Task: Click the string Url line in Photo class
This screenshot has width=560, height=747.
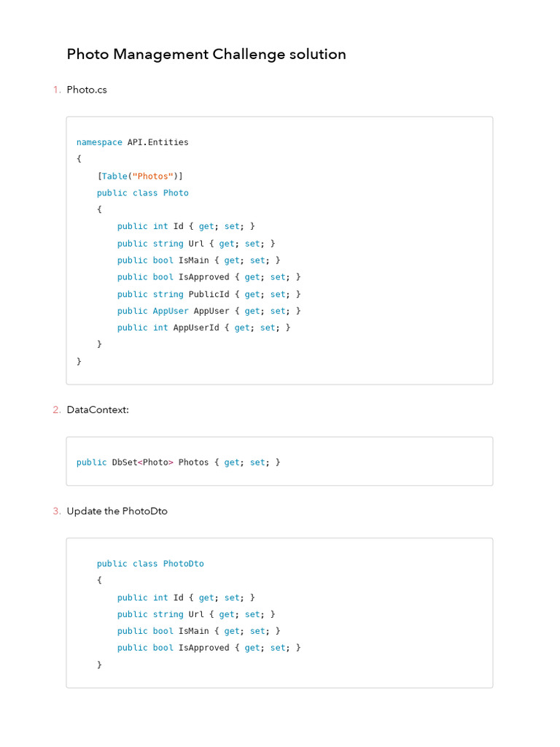Action: (196, 244)
